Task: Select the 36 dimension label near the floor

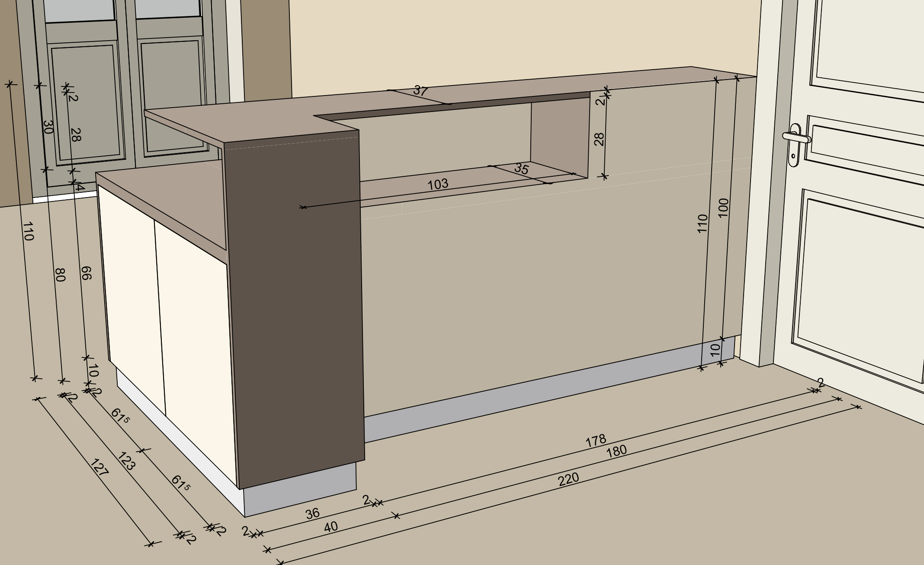Action: 312,514
